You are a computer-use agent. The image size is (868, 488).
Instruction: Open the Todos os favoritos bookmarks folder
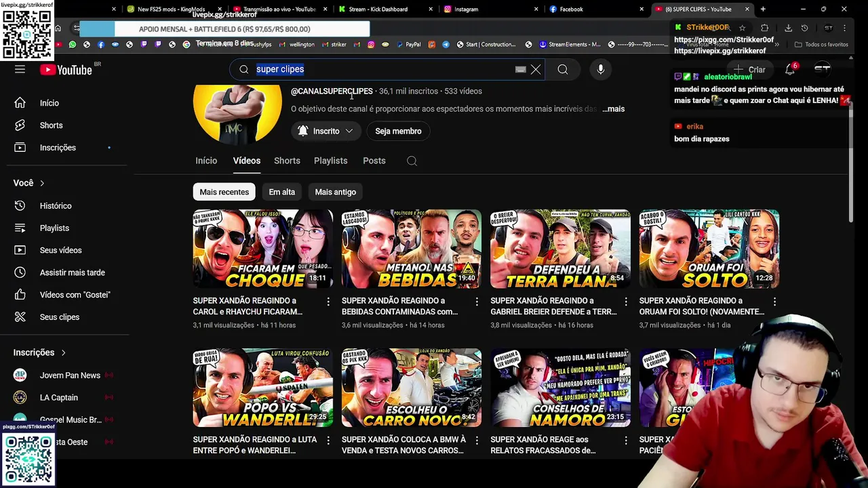pyautogui.click(x=821, y=45)
